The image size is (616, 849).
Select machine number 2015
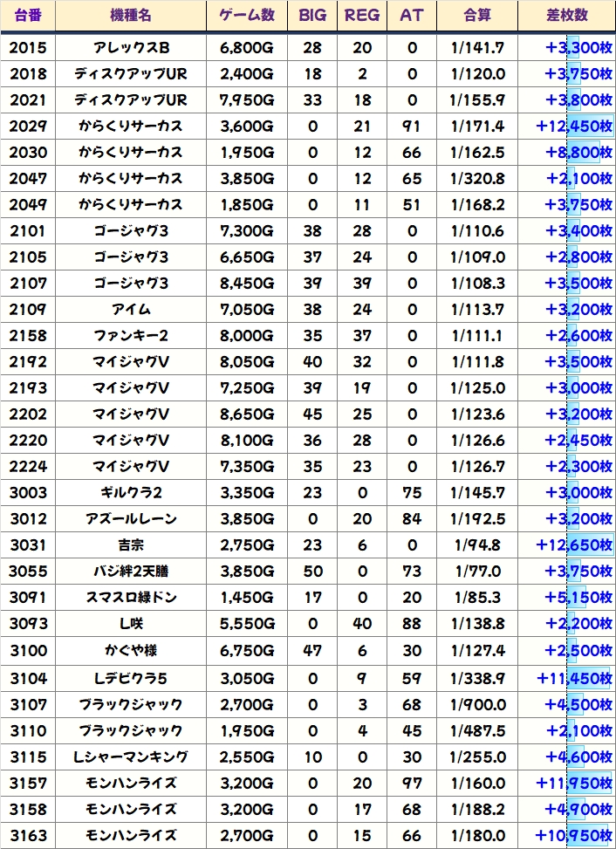pos(28,48)
